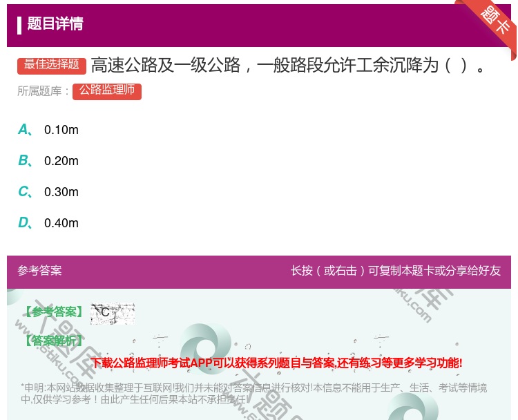Screen dimensions: 518x420
Task: Click the 题目详情 header title
Action: pos(55,23)
